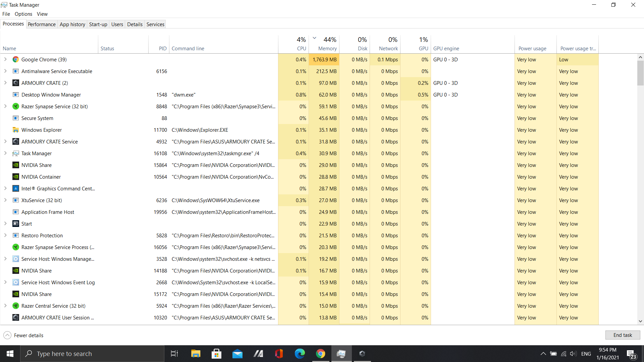Open Mail app from the taskbar
Viewport: 644px width, 362px height.
click(237, 354)
